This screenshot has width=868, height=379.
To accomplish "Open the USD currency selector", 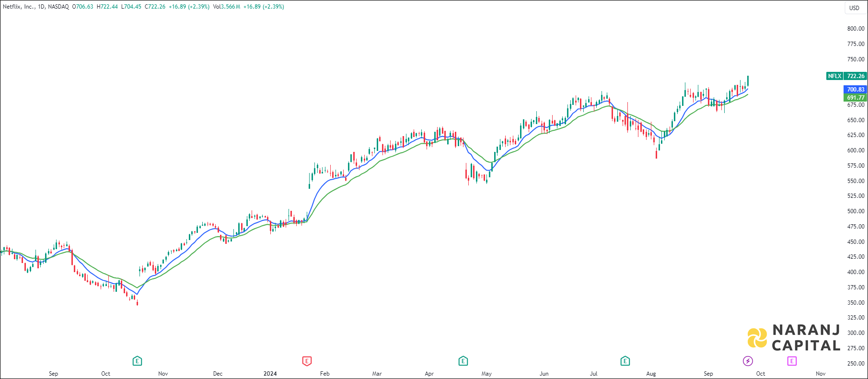I will [x=854, y=8].
